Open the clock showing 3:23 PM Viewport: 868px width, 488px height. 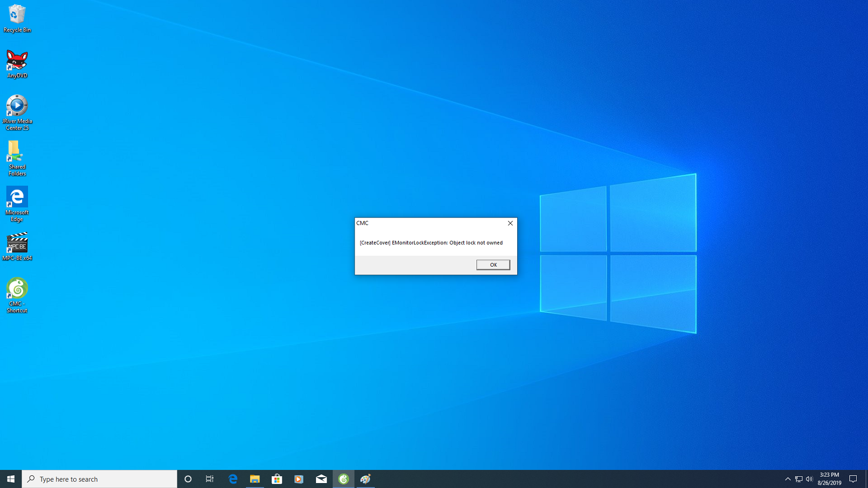[830, 479]
